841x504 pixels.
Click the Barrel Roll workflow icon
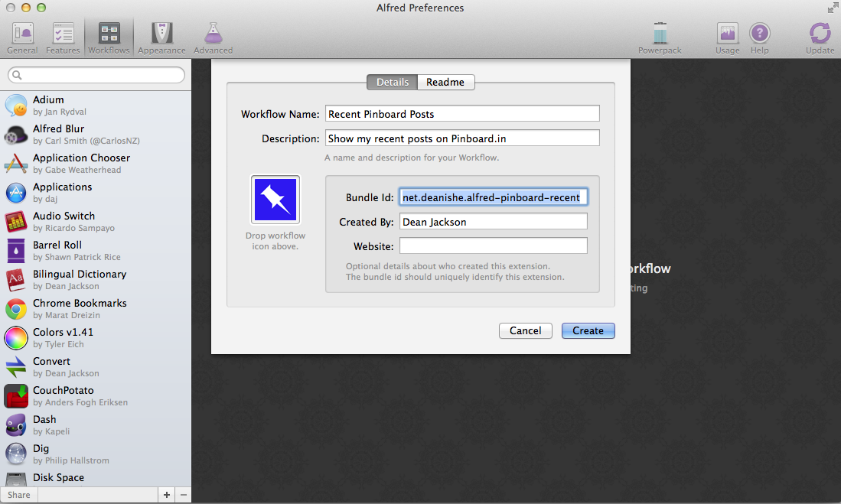[16, 250]
